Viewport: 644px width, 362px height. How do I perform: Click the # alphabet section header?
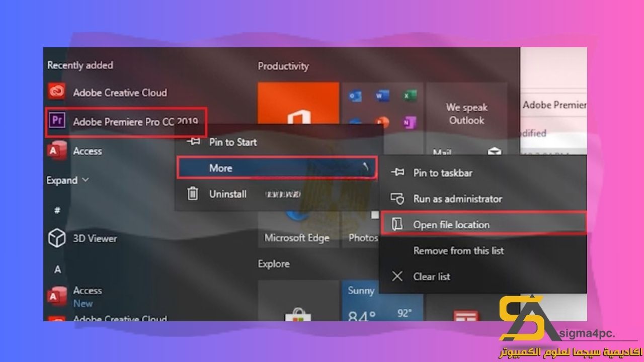(x=57, y=211)
